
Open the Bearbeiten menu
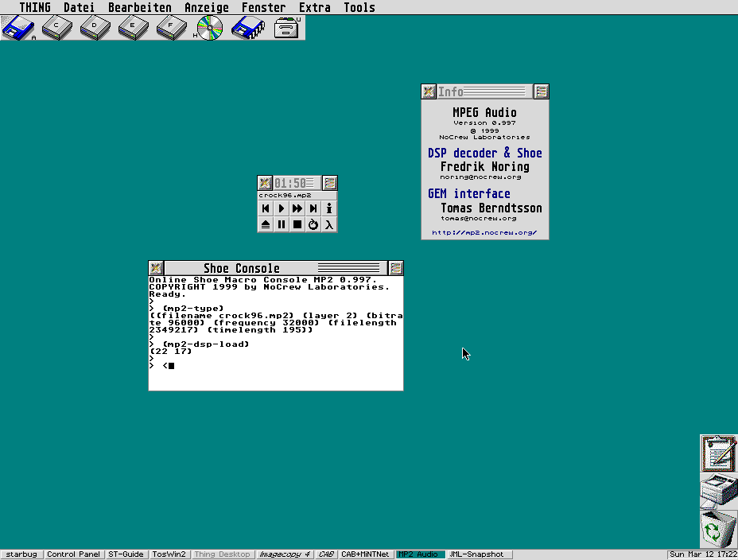pyautogui.click(x=140, y=7)
